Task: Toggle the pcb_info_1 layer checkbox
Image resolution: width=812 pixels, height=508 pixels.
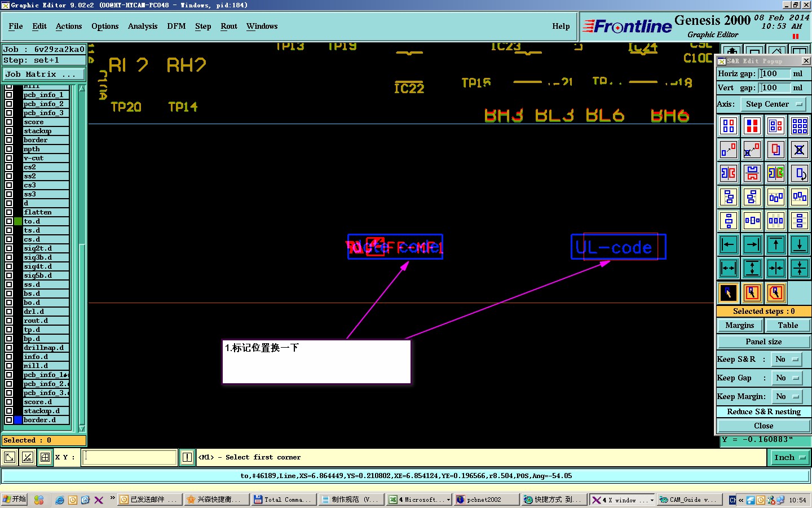Action: pos(9,95)
